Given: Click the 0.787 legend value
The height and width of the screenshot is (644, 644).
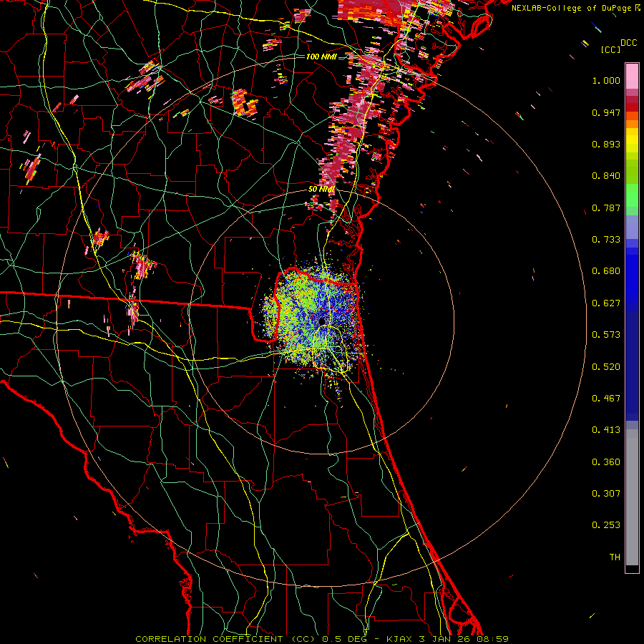Looking at the screenshot, I should pos(606,208).
